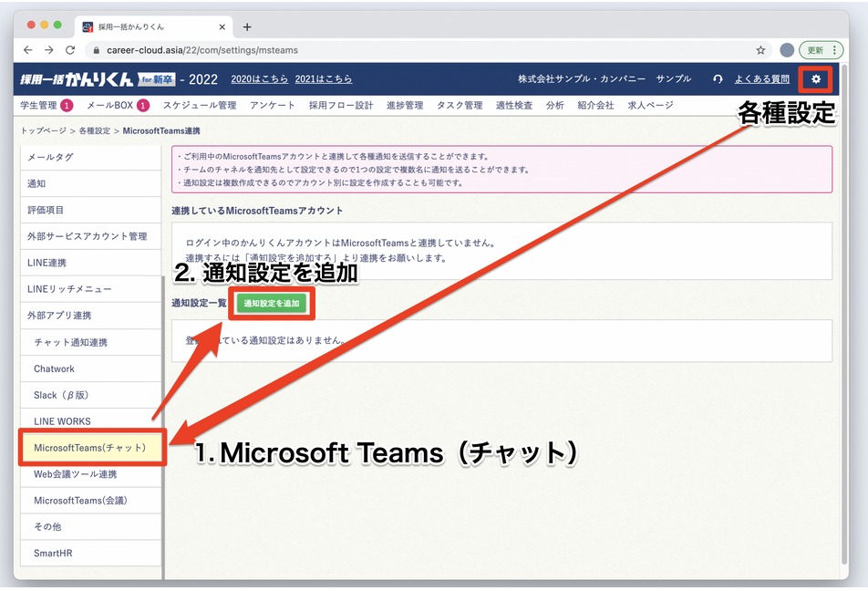Open the スケジュール管理 menu
Screen dimensions: 868x591
tap(199, 105)
